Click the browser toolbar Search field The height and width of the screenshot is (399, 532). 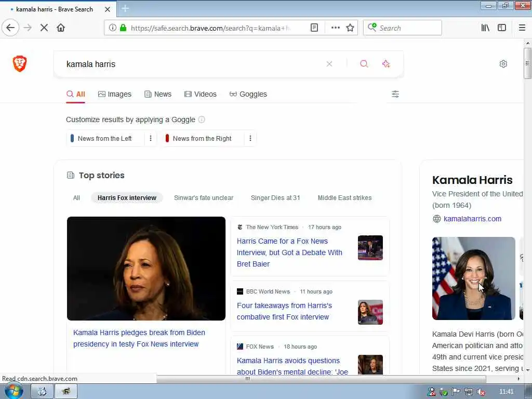pos(403,28)
